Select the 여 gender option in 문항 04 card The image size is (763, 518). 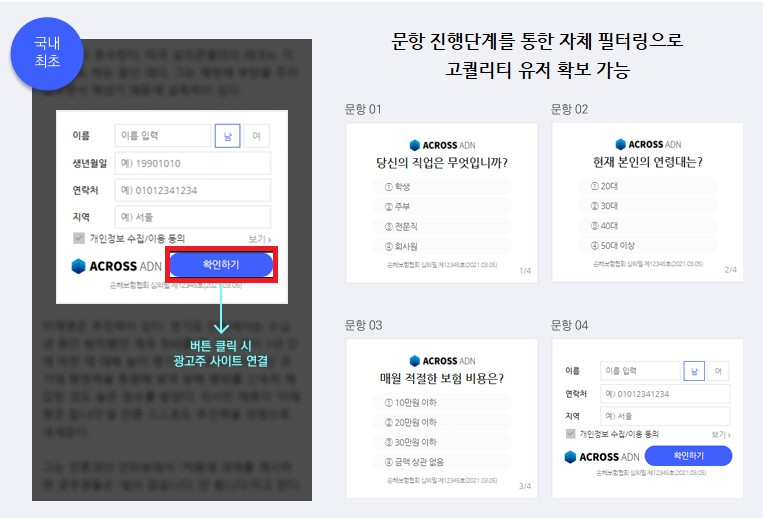[x=718, y=371]
